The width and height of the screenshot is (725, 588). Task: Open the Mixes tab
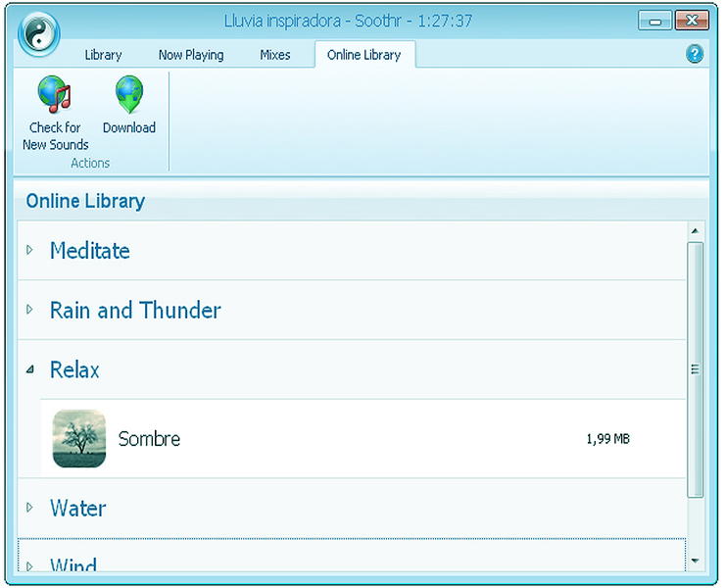pos(275,55)
